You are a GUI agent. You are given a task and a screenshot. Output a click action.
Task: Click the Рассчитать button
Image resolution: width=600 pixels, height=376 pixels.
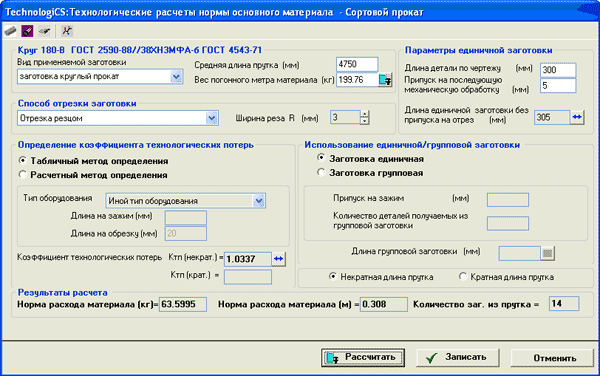tap(363, 357)
